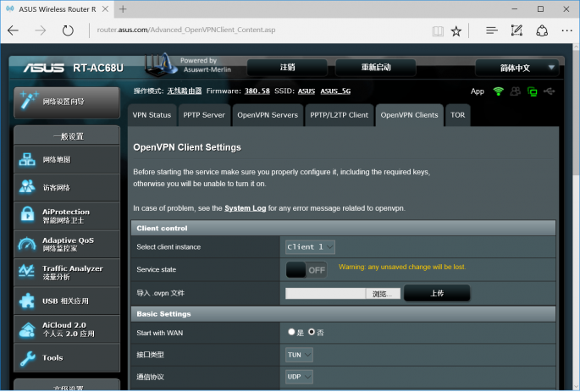580x392 pixels.
Task: Switch to PPTP/L2TP Client tab
Action: click(x=340, y=115)
